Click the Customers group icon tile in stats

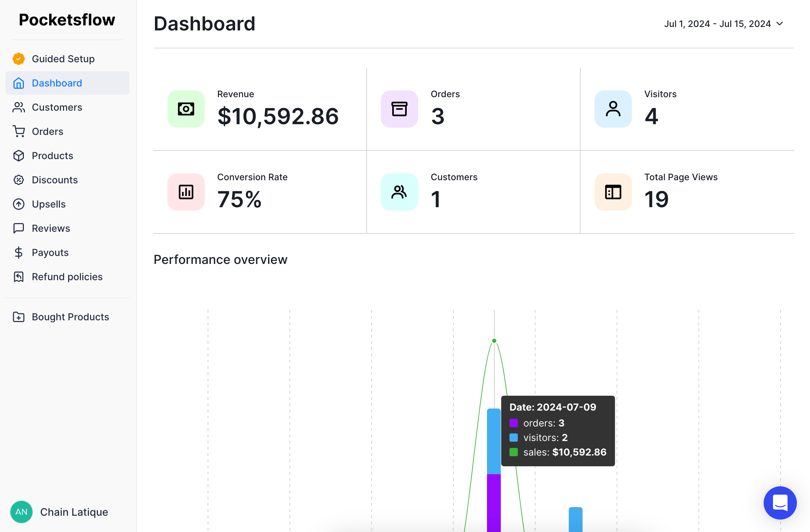(x=399, y=192)
